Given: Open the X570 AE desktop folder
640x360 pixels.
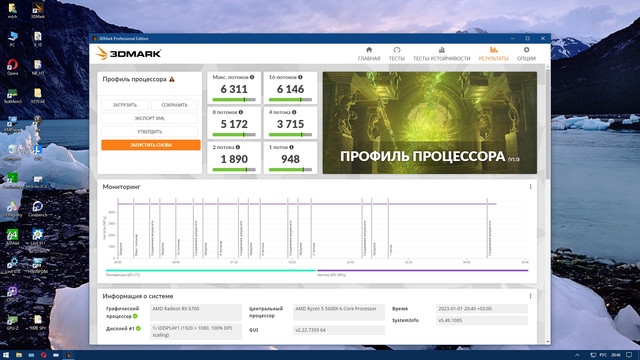Looking at the screenshot, I should [38, 96].
